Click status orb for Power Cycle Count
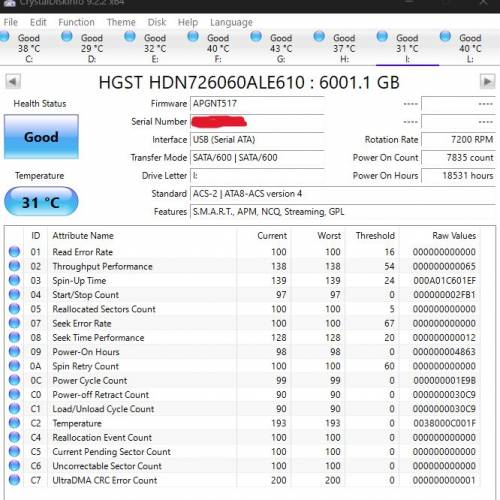Viewport: 500px width, 500px height. coord(14,380)
